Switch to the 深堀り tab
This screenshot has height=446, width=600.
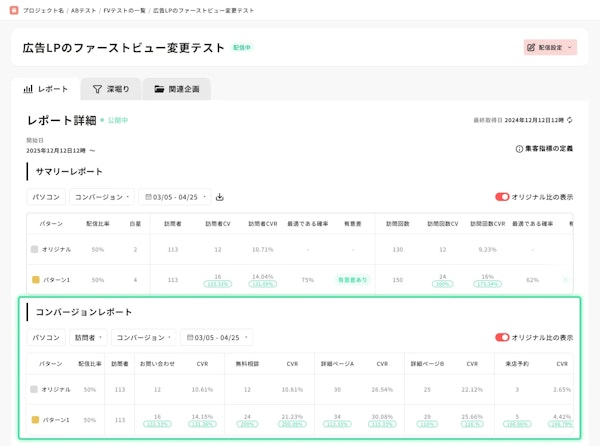[x=111, y=89]
